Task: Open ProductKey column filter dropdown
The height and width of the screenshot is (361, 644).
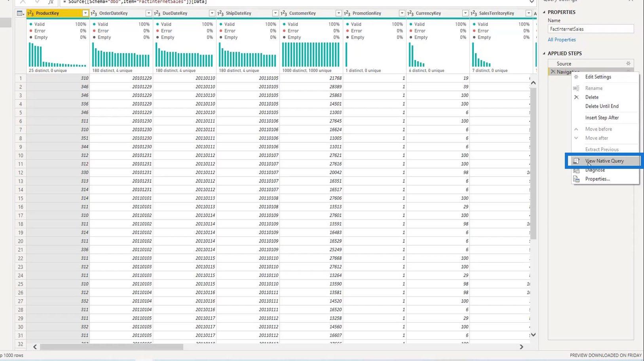Action: (x=85, y=13)
